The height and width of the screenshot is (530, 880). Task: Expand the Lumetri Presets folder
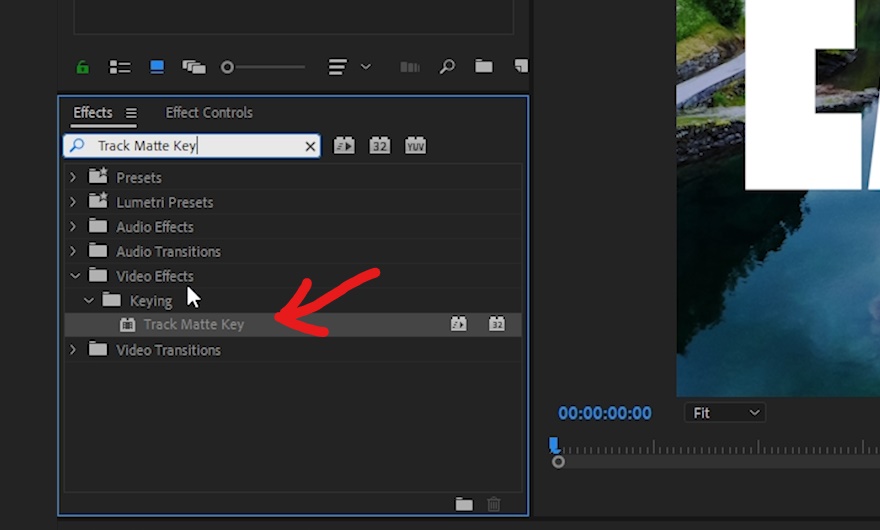pos(73,202)
